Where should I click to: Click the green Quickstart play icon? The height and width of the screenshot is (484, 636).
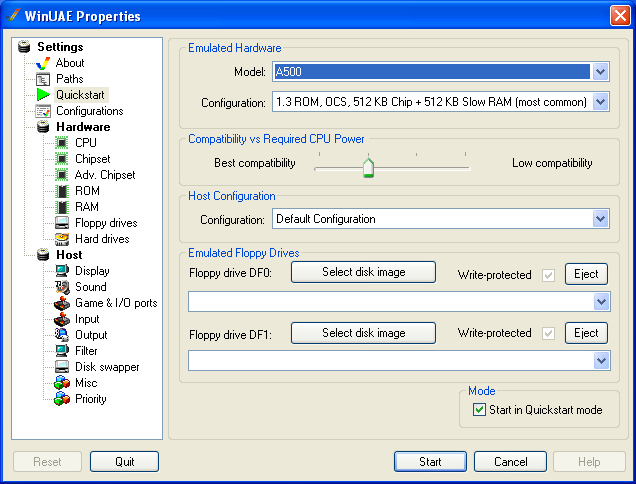point(43,95)
